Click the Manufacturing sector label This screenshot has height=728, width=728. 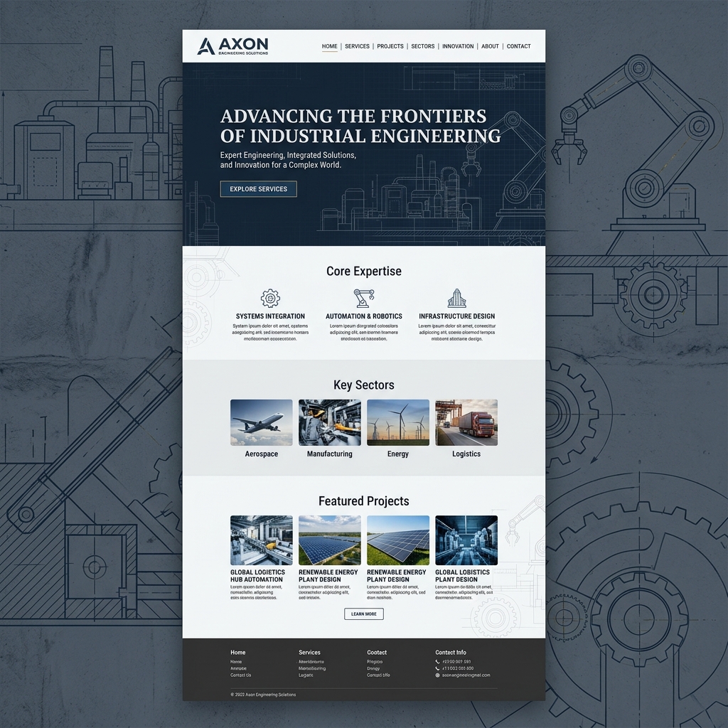point(330,454)
